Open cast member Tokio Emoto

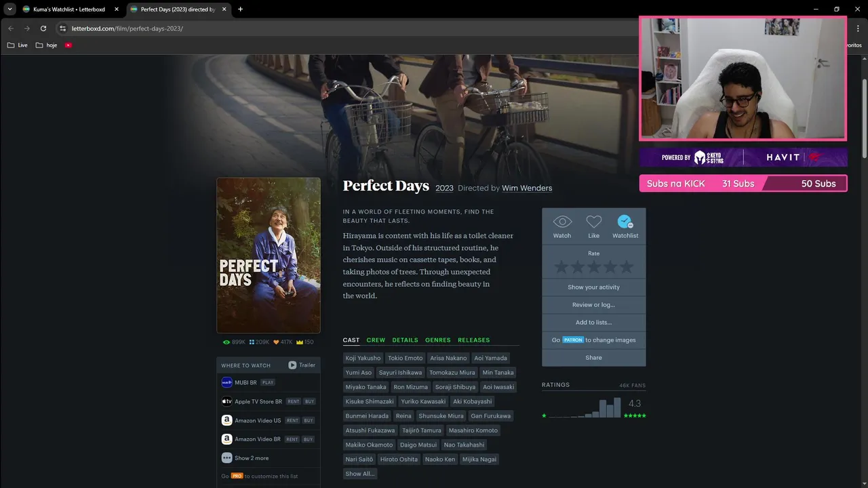pos(406,358)
